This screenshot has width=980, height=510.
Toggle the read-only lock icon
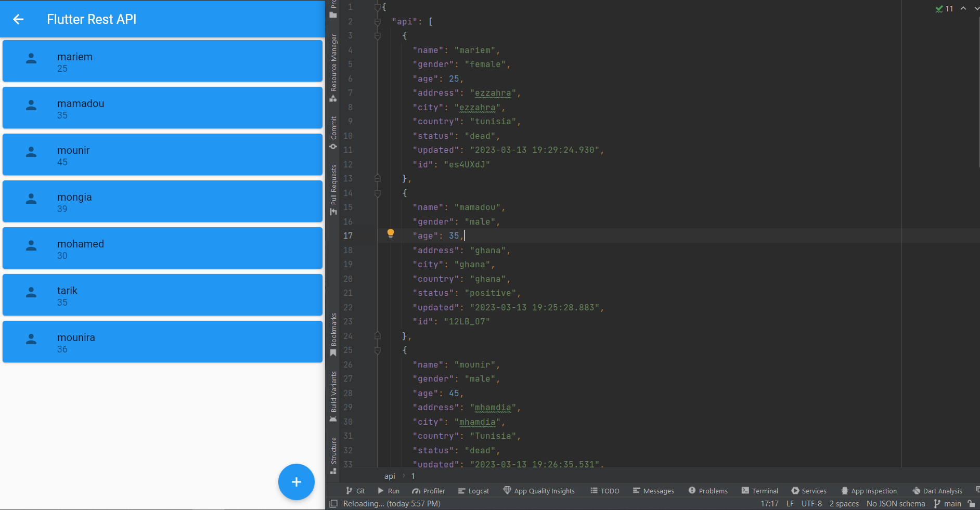pyautogui.click(x=971, y=504)
